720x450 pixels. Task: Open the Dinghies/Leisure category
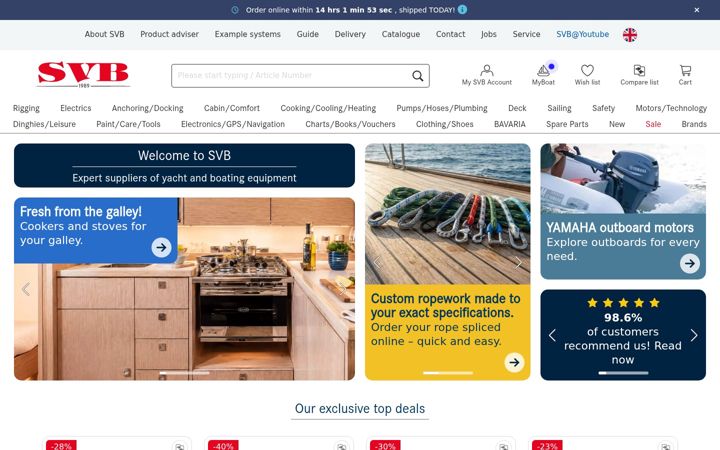point(44,124)
